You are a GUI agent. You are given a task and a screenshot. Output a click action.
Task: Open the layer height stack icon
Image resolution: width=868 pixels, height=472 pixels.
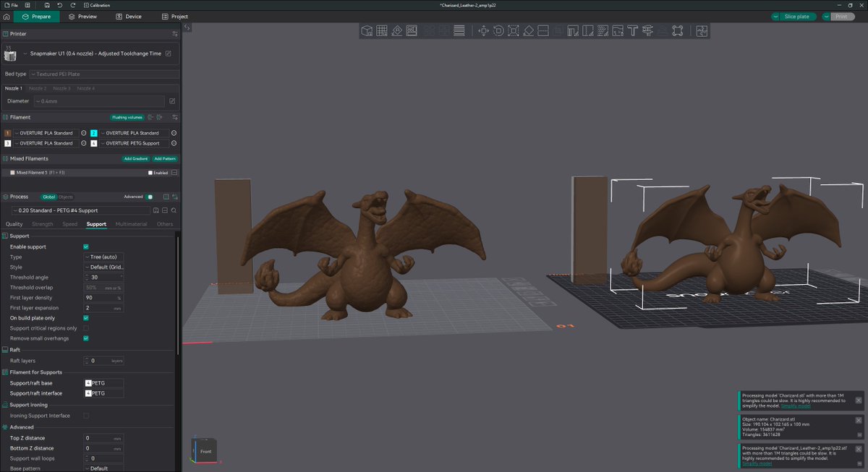point(459,30)
